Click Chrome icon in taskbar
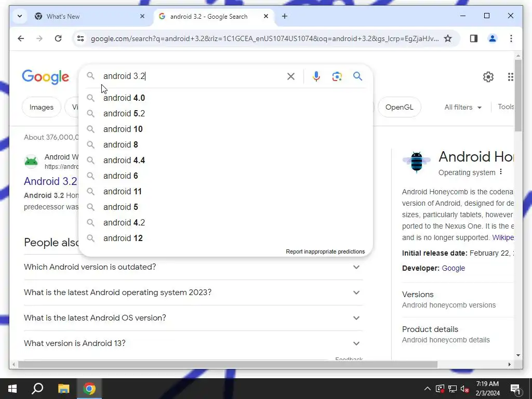This screenshot has height=399, width=532. tap(89, 389)
